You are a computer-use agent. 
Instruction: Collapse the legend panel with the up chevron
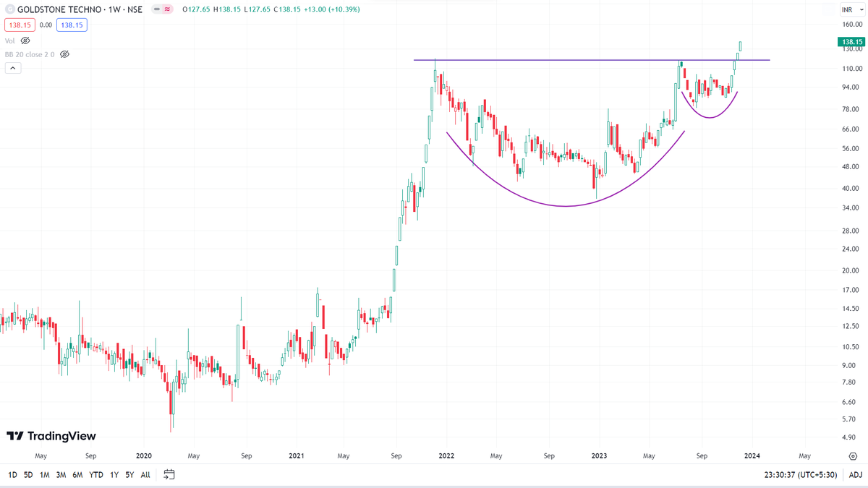[12, 67]
